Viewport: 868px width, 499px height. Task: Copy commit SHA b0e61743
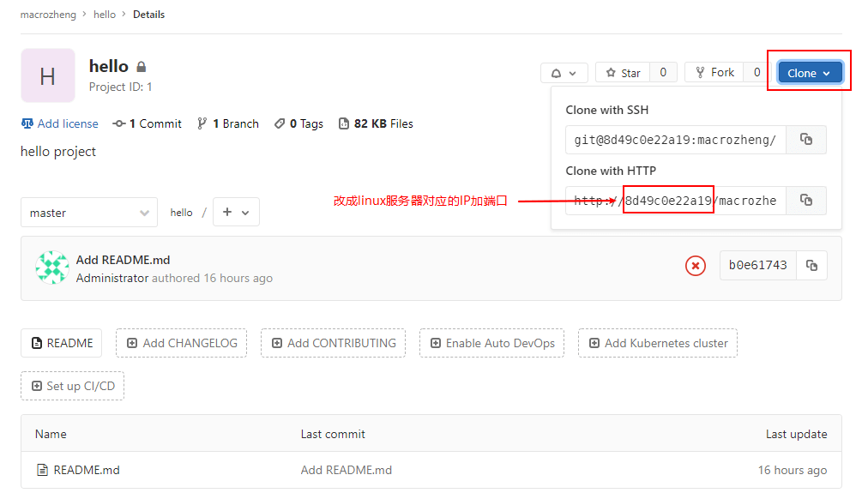click(x=811, y=266)
